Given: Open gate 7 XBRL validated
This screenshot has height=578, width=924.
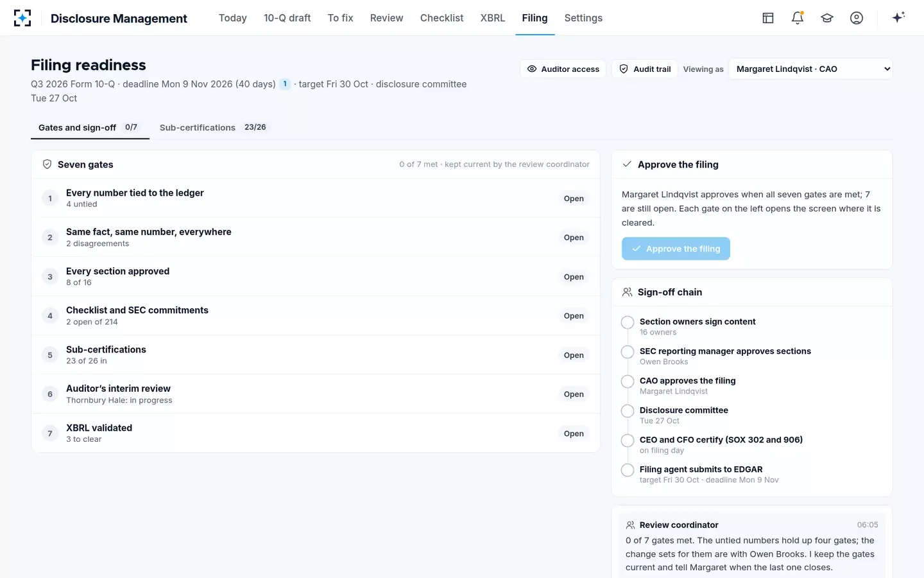Looking at the screenshot, I should (x=315, y=433).
